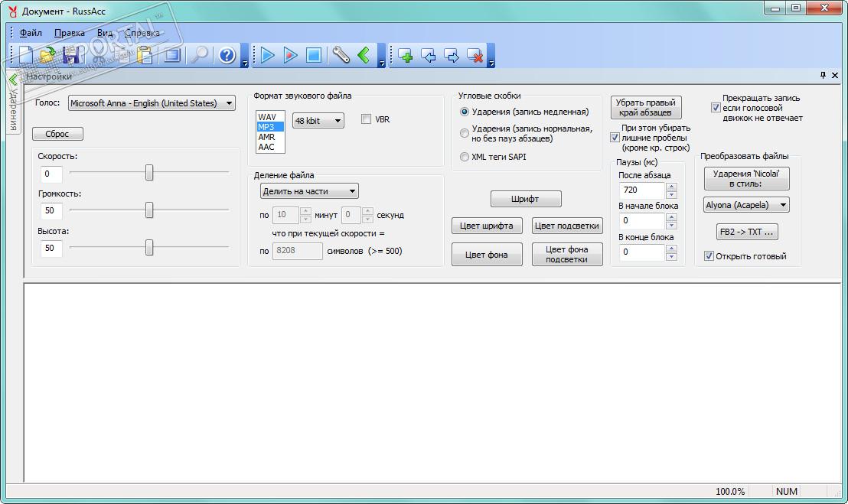Select MP3 in format list
Screen dimensions: 848x504
270,127
